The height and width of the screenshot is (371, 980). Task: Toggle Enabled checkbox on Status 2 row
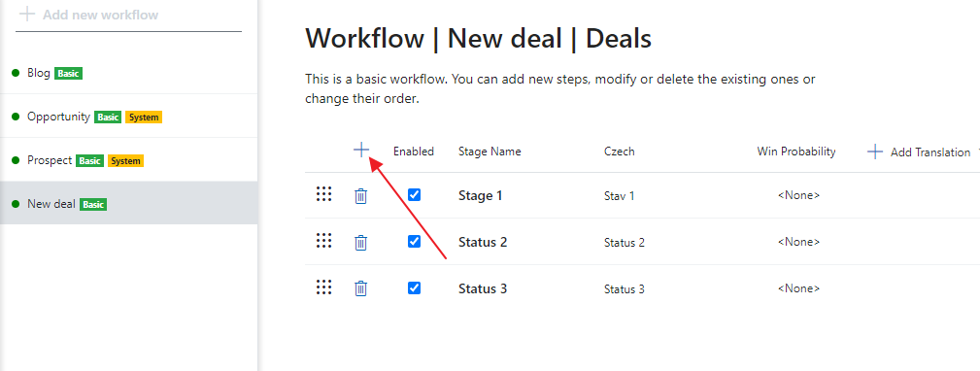coord(414,241)
